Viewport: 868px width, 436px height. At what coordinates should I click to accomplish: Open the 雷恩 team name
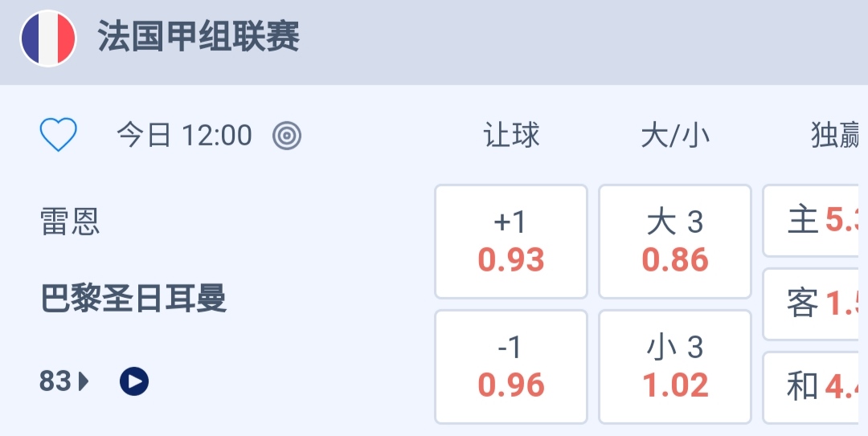coord(70,221)
